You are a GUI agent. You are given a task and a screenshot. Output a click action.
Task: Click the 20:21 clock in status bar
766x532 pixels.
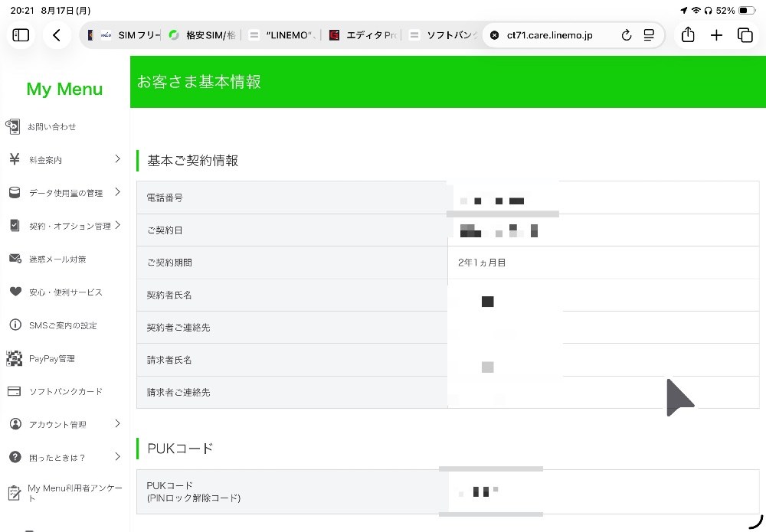pos(22,10)
